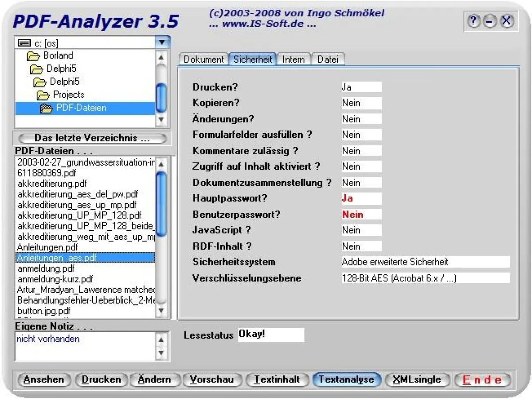Click the help question mark icon
The image size is (532, 399).
(x=474, y=21)
